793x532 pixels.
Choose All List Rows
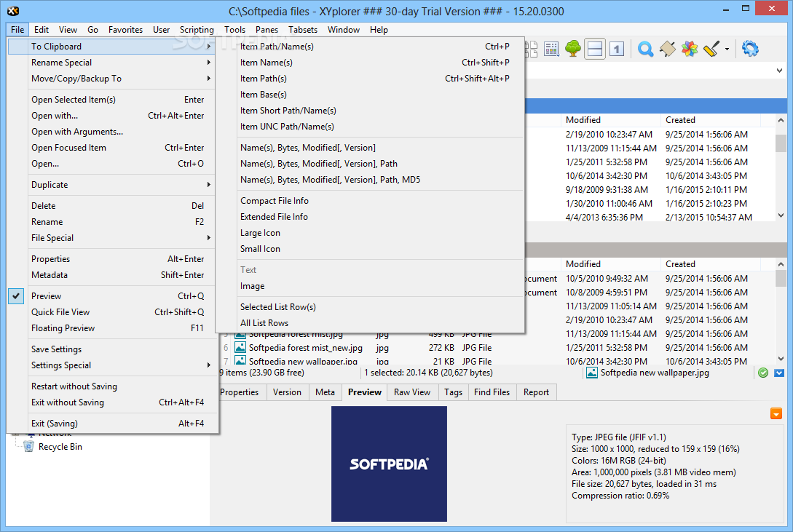(370, 323)
